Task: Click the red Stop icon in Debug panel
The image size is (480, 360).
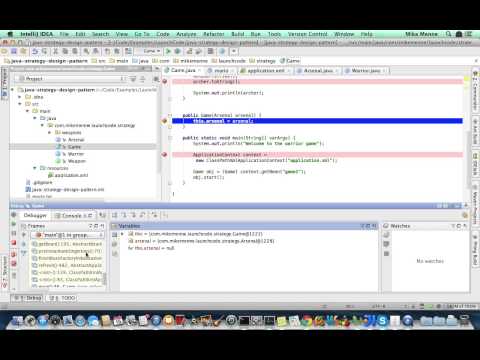Action: click(x=14, y=243)
